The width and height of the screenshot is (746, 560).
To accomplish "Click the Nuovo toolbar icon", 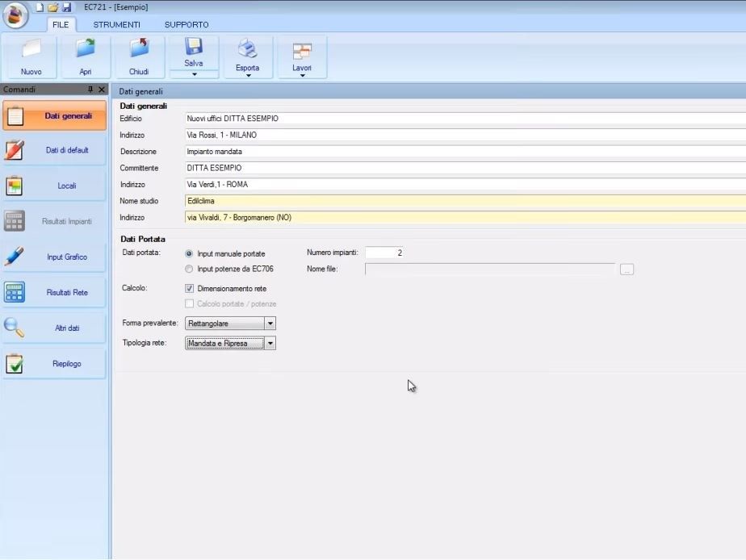I will 31,49.
